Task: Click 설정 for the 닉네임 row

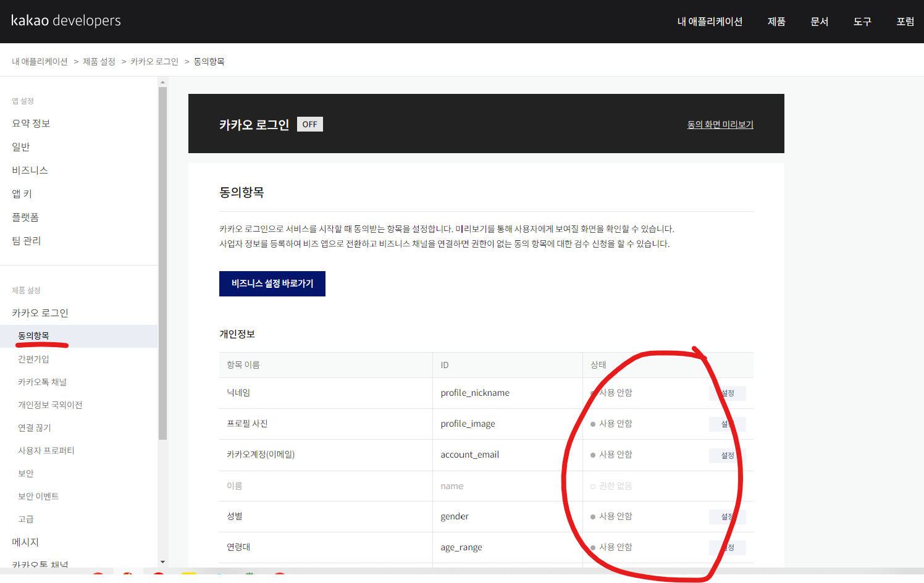Action: click(x=728, y=393)
